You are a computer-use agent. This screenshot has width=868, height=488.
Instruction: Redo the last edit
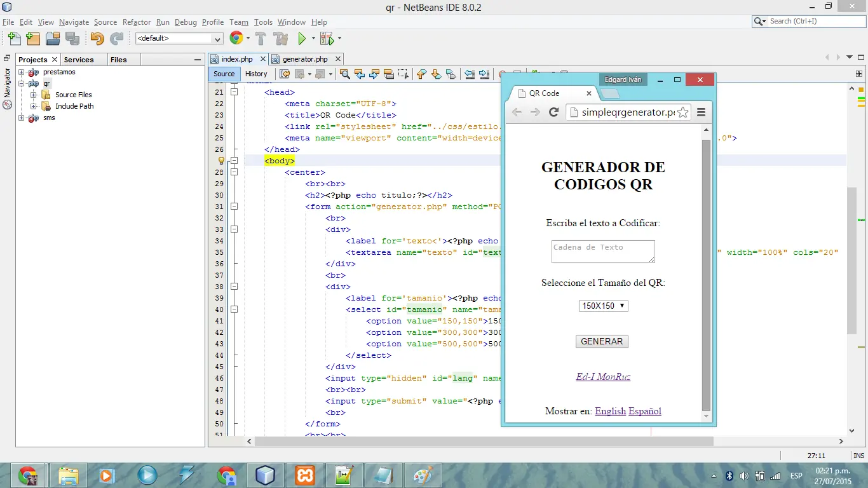tap(116, 38)
